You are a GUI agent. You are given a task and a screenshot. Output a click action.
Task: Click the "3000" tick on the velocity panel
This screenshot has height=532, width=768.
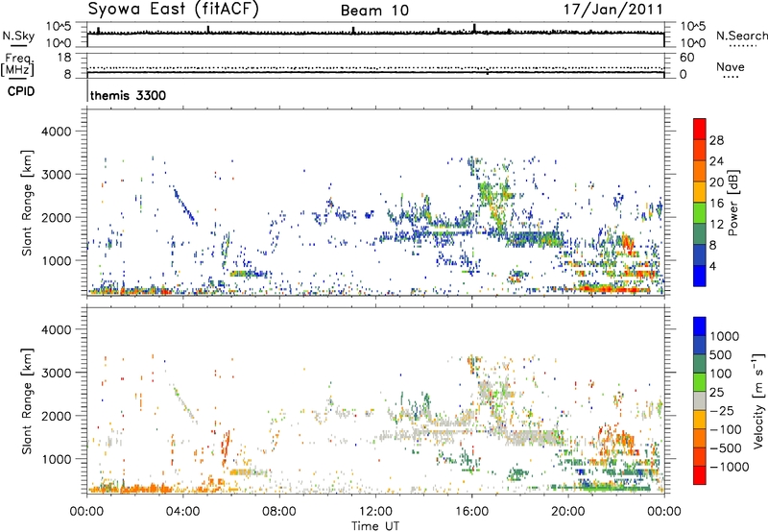pos(57,373)
